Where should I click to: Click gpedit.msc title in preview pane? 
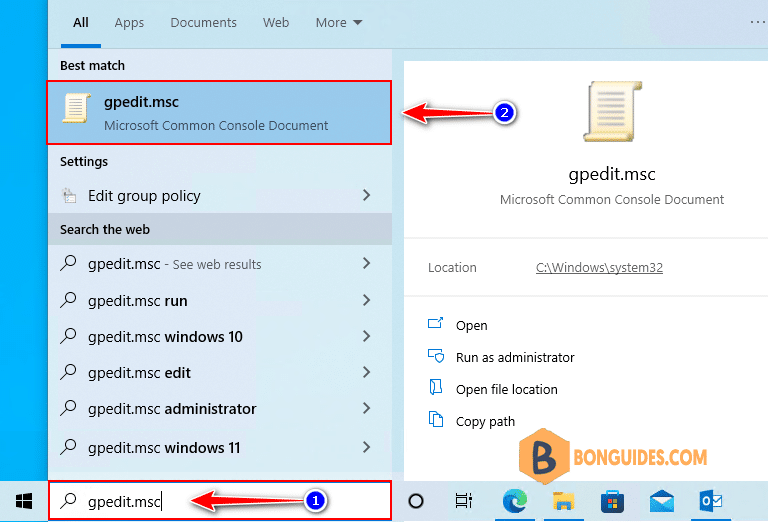tap(612, 174)
